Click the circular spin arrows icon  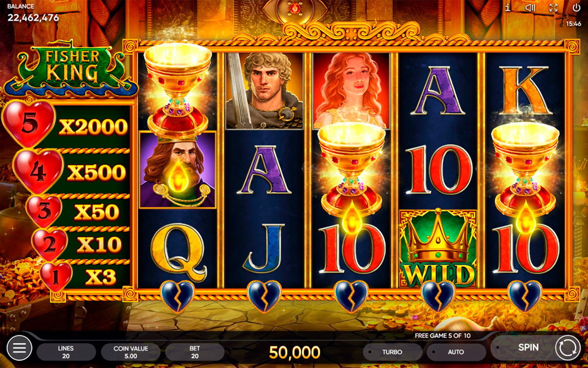pyautogui.click(x=568, y=348)
